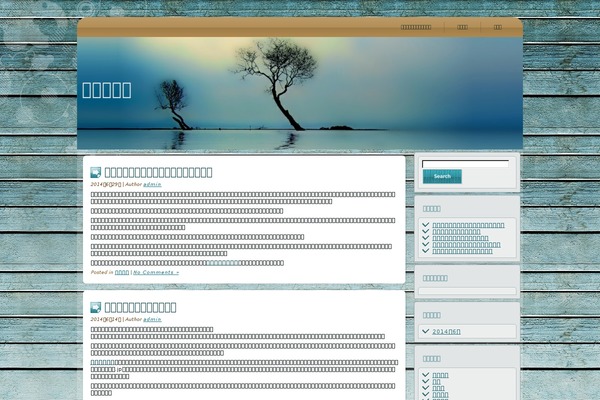Image resolution: width=600 pixels, height=400 pixels.
Task: Click the post icon beside the June 24 post title
Action: coord(96,307)
